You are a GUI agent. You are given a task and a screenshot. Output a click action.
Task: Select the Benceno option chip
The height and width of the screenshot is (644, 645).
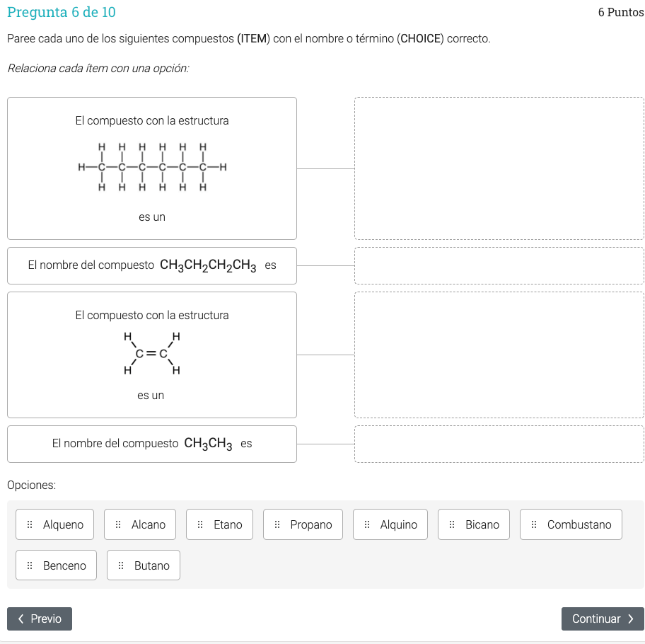(56, 565)
